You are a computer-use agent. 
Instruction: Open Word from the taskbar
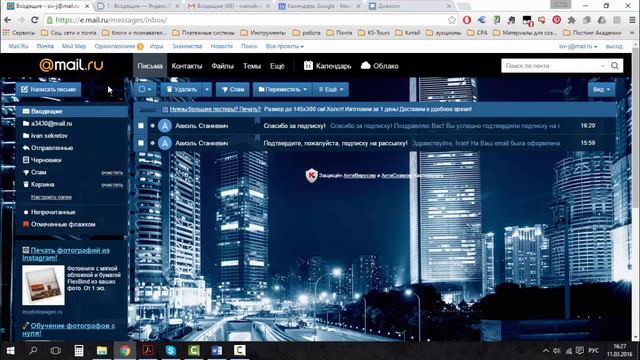tap(217, 351)
